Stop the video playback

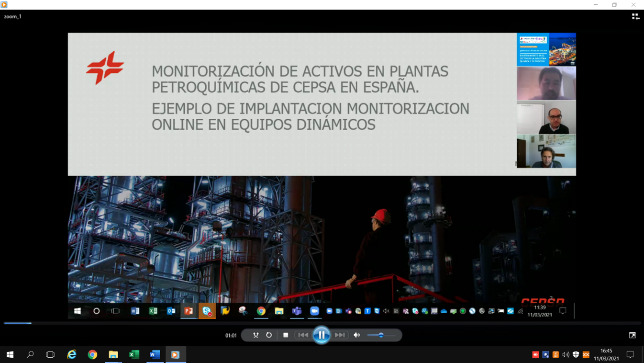coord(286,335)
